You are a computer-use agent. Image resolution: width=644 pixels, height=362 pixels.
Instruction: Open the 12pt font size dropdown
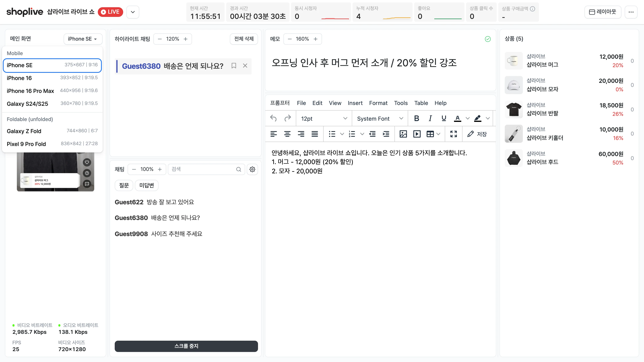pos(324,119)
